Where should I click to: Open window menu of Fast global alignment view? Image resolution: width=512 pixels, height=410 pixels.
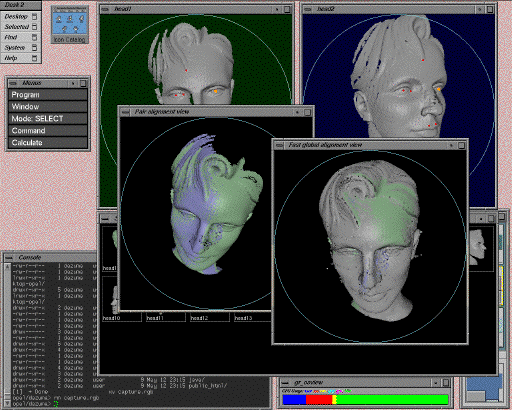[x=279, y=145]
